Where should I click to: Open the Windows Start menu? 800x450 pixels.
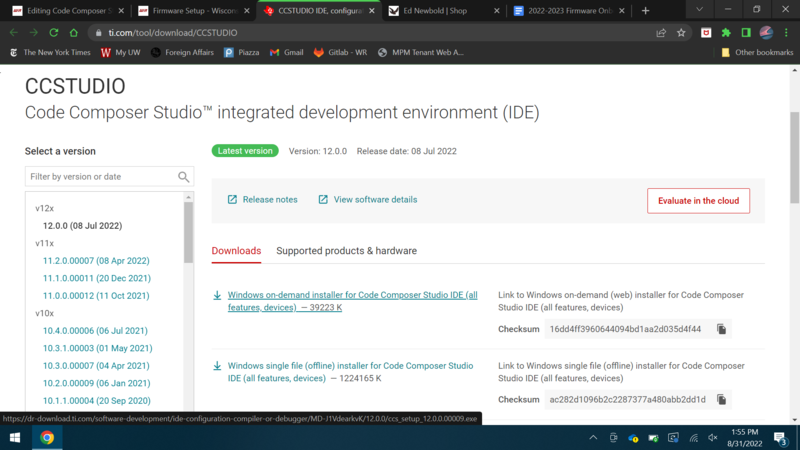15,438
